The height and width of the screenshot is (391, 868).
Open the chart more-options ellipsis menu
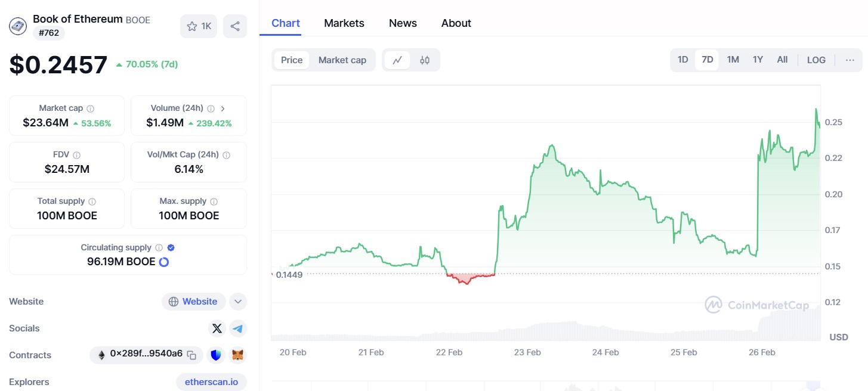850,60
